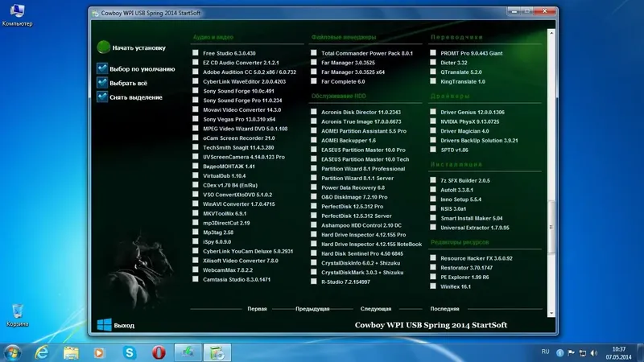The width and height of the screenshot is (644, 362).
Task: Check Acronis True Image 17.0.0.6673
Action: click(x=314, y=121)
